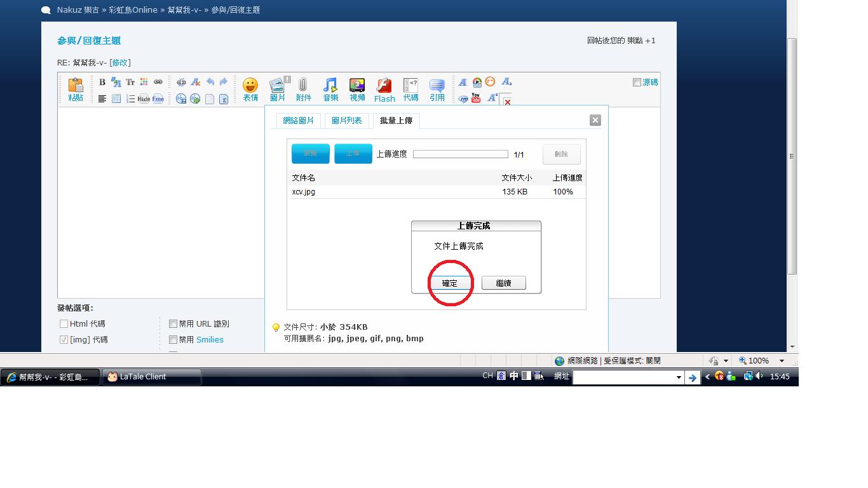
Task: Check the 禁用 URL 識別 option
Action: pos(173,324)
